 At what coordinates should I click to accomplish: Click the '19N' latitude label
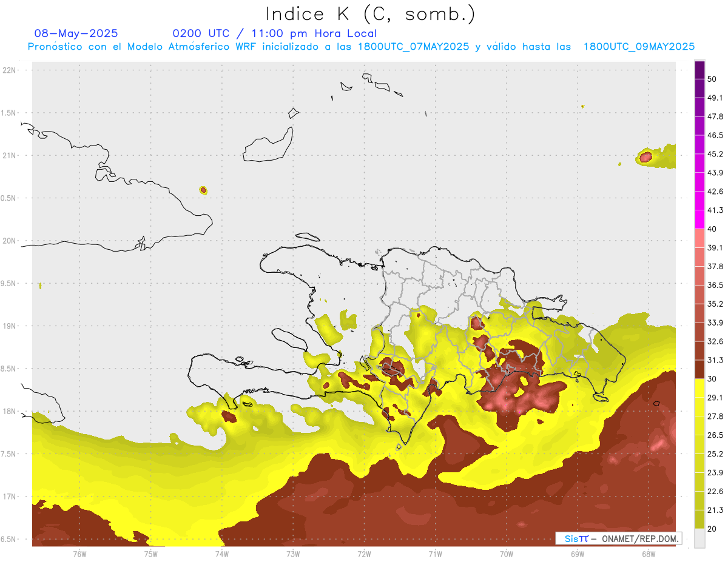(x=10, y=326)
